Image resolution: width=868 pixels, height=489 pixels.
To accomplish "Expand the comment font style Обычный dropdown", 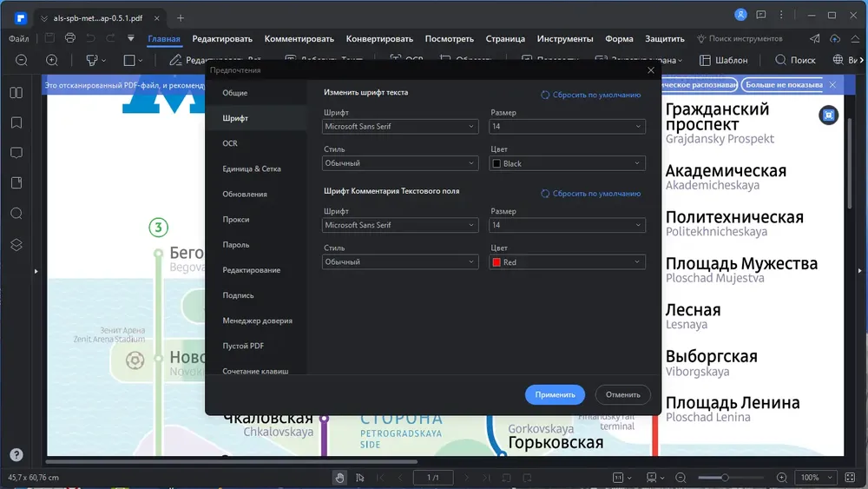I will pyautogui.click(x=400, y=262).
